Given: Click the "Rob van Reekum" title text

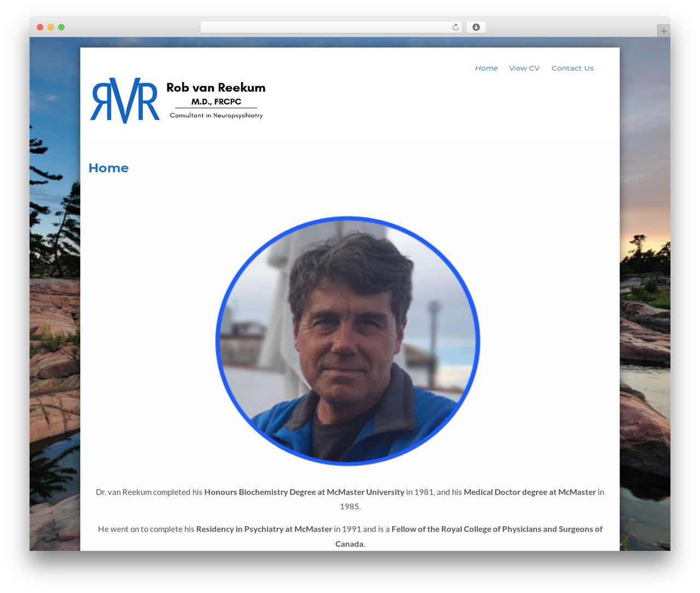Looking at the screenshot, I should (216, 88).
